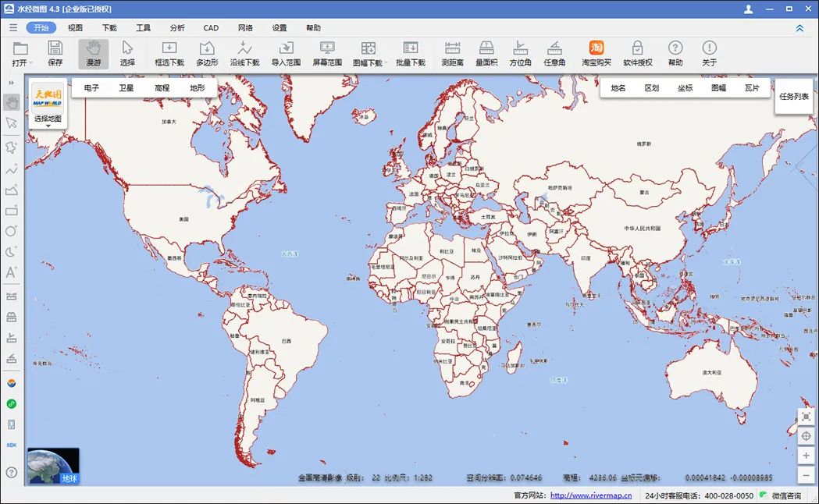Image resolution: width=819 pixels, height=504 pixels.
Task: Select the sidebar arrow pointer tool
Action: [12, 123]
